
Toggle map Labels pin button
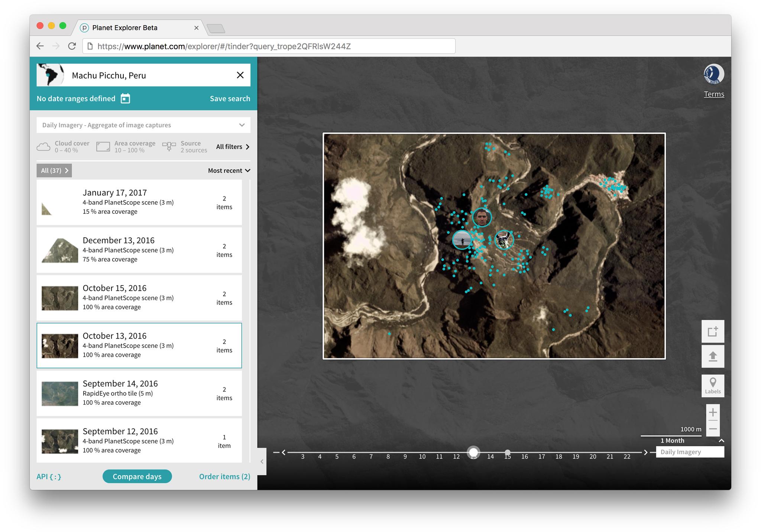712,386
